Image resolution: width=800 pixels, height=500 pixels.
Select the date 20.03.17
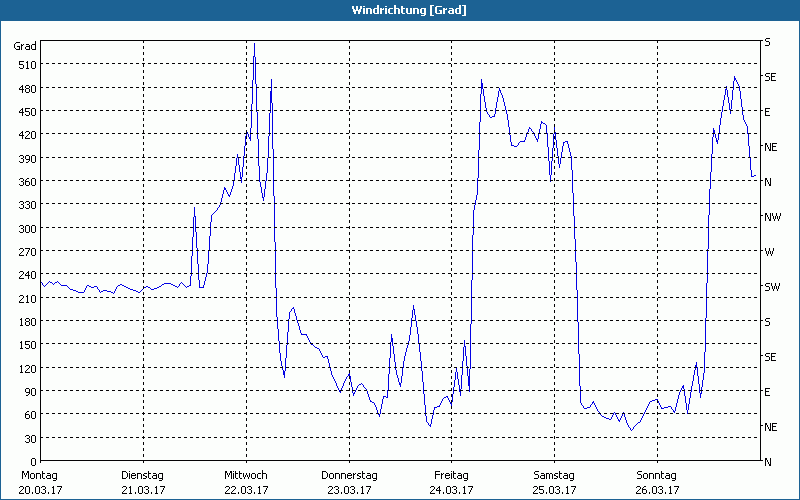41,490
